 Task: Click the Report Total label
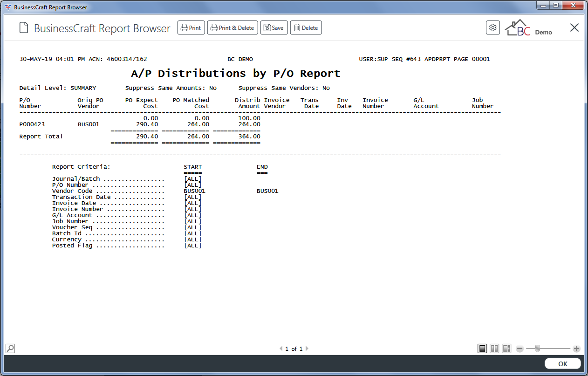tap(41, 137)
